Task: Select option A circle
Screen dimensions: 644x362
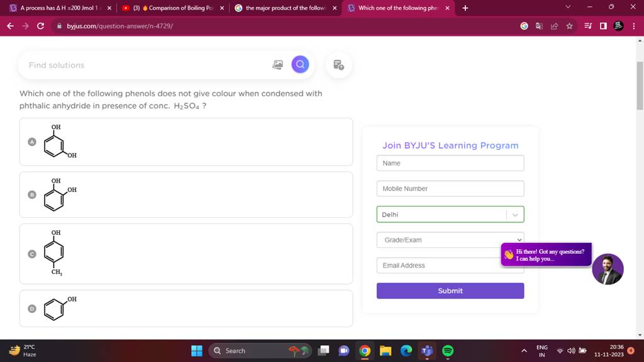Action: click(x=31, y=142)
